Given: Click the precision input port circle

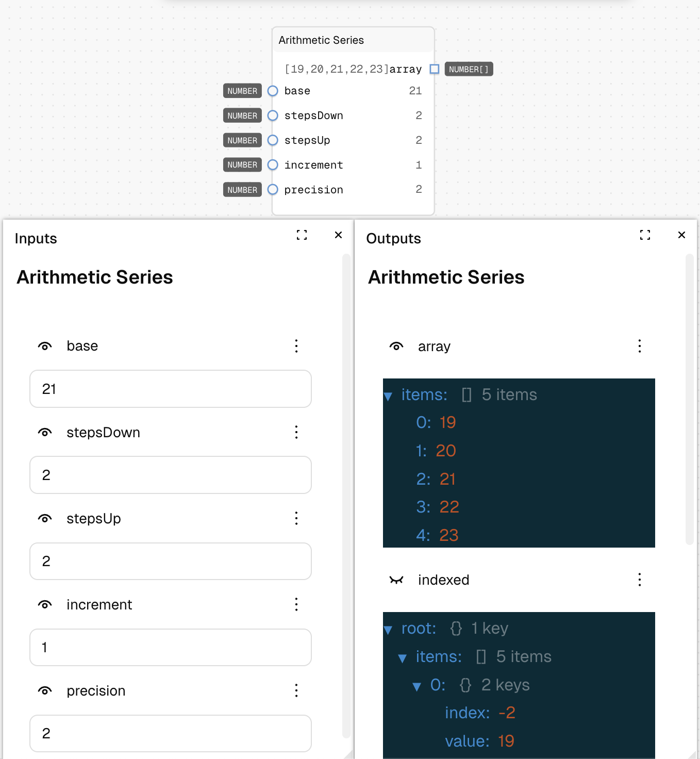Looking at the screenshot, I should point(273,190).
